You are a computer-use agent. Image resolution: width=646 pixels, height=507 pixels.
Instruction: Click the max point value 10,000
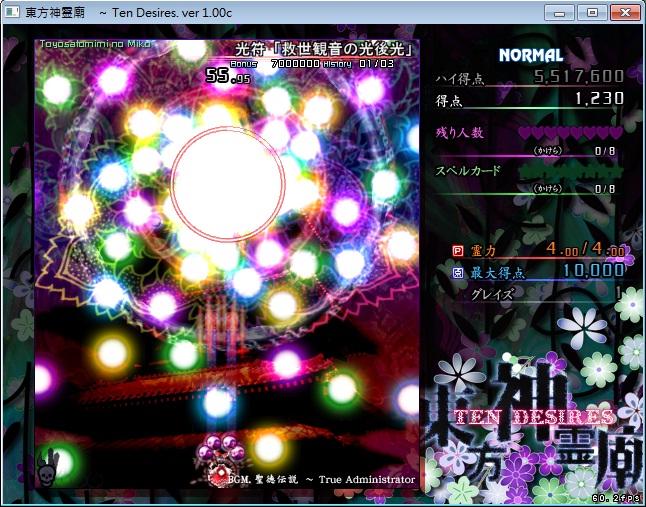point(594,270)
